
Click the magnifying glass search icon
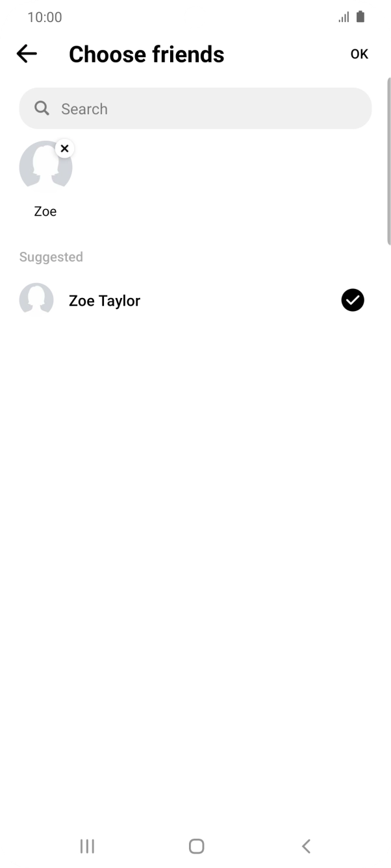tap(42, 108)
